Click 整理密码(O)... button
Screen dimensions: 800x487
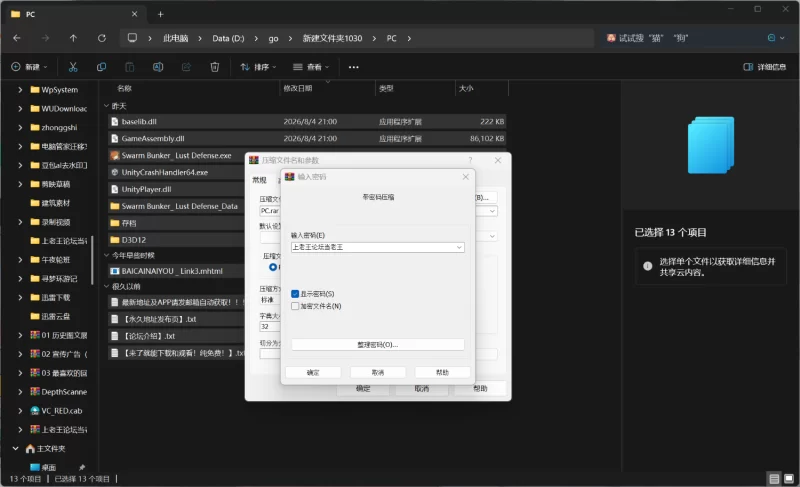click(x=378, y=345)
